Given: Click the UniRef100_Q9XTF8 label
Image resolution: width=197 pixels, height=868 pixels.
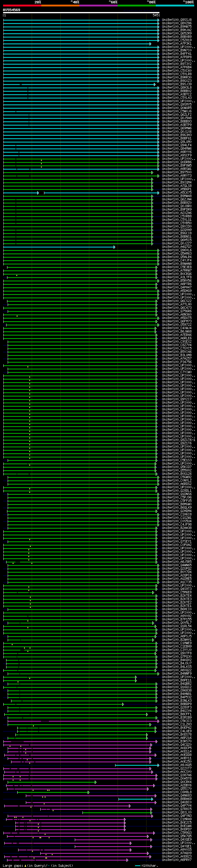Looking at the screenshot, I should tap(177, 653).
